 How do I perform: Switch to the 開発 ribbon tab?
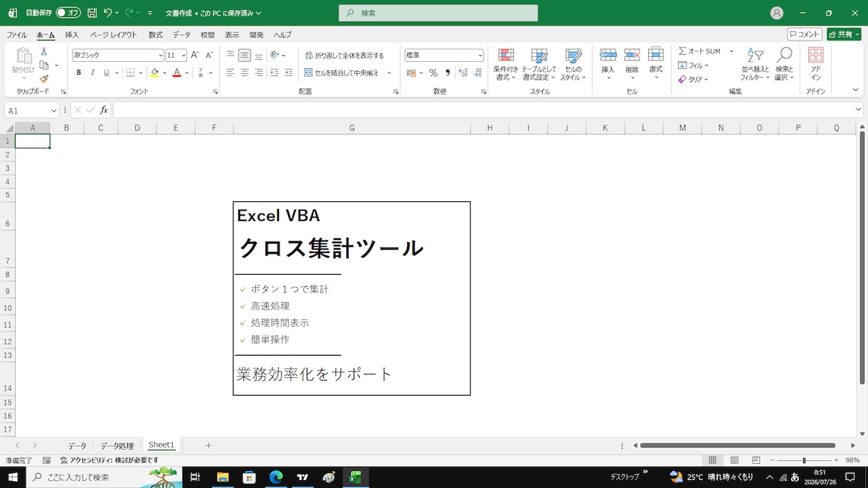click(257, 35)
